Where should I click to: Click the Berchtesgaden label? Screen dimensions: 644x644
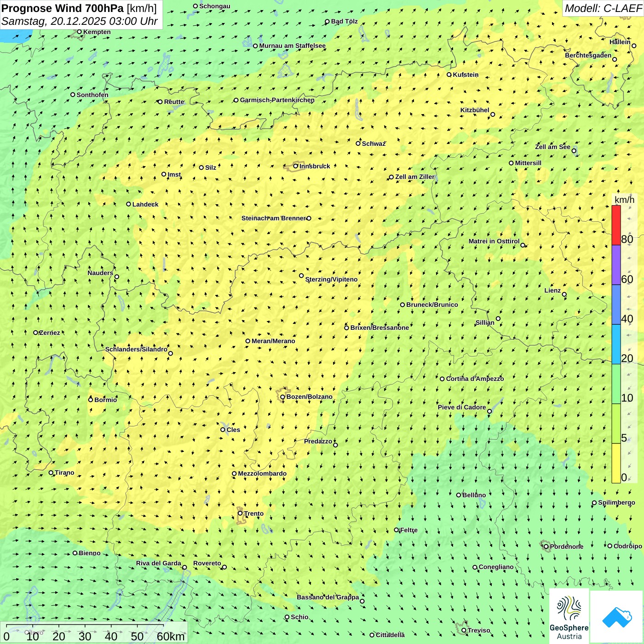point(588,55)
